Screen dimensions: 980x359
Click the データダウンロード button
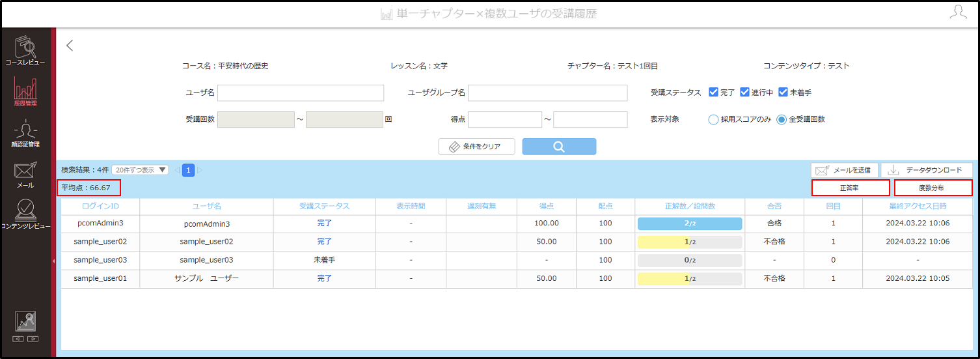pyautogui.click(x=927, y=170)
